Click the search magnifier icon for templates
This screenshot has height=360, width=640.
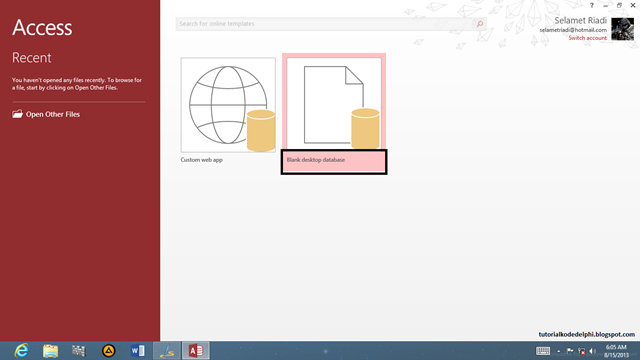[480, 24]
